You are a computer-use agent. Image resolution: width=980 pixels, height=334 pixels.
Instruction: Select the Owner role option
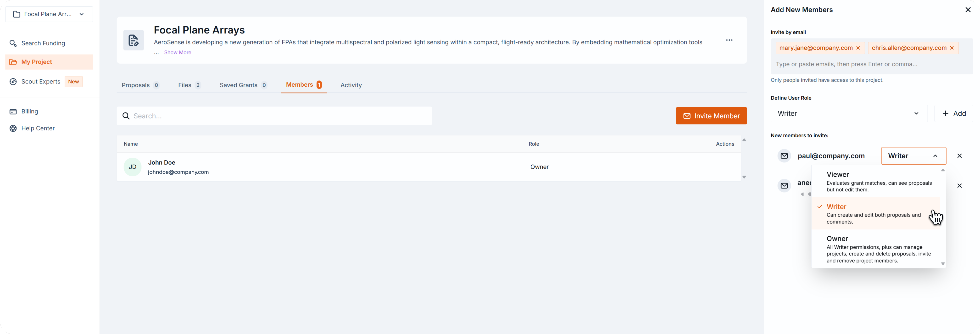[875, 249]
